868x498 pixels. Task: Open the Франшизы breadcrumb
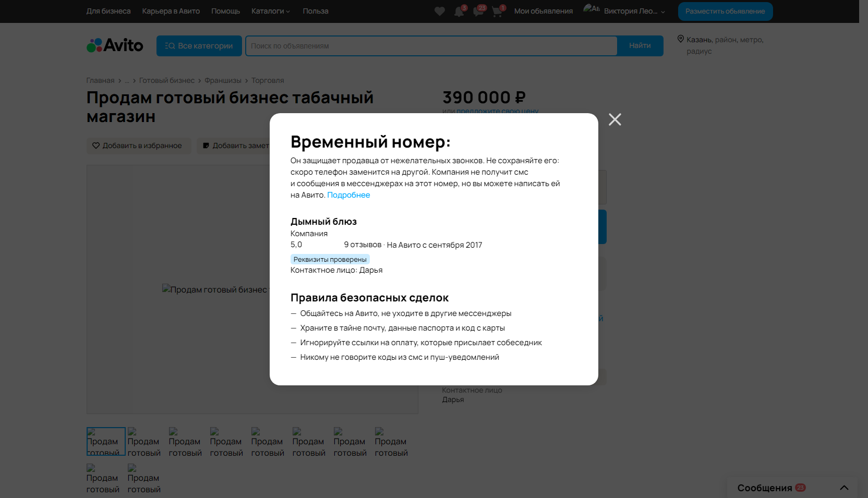pos(223,80)
